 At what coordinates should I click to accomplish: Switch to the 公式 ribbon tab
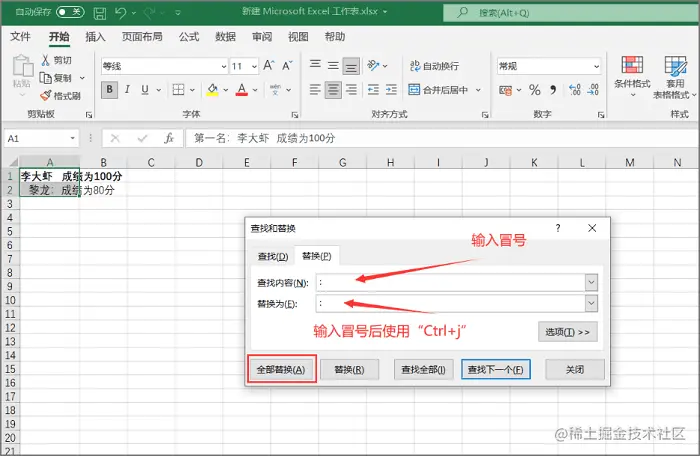tap(189, 37)
